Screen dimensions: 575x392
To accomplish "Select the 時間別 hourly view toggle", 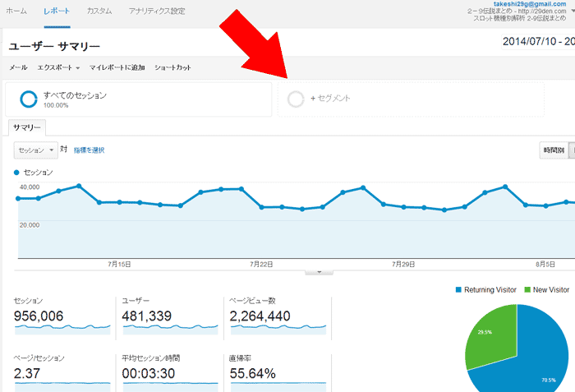I will pos(553,150).
